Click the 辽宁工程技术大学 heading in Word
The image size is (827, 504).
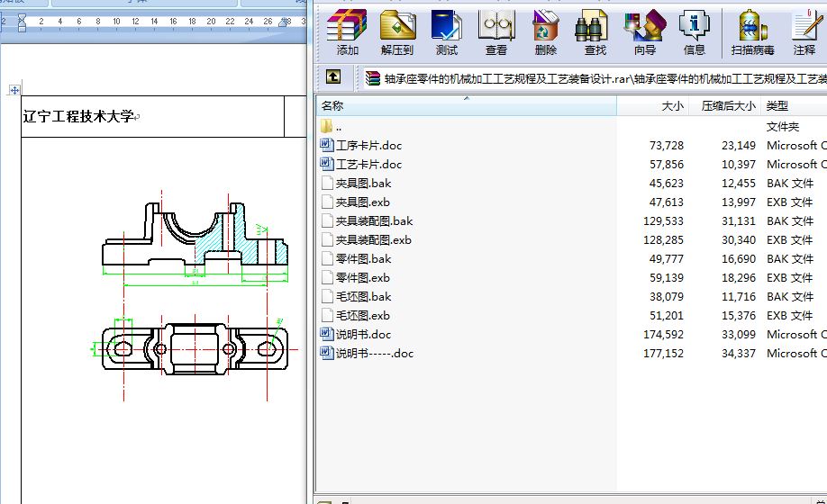click(78, 116)
